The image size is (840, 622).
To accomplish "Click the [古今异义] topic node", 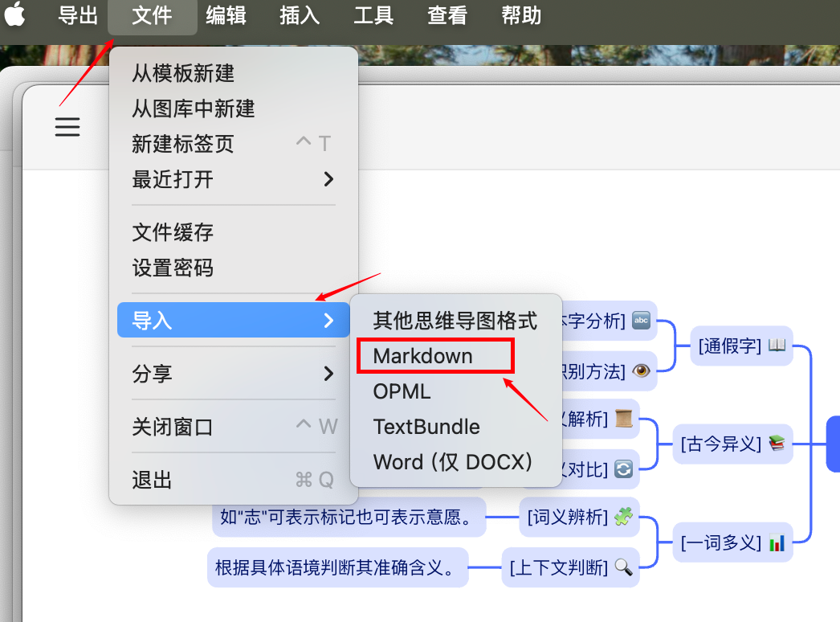I will coord(732,444).
